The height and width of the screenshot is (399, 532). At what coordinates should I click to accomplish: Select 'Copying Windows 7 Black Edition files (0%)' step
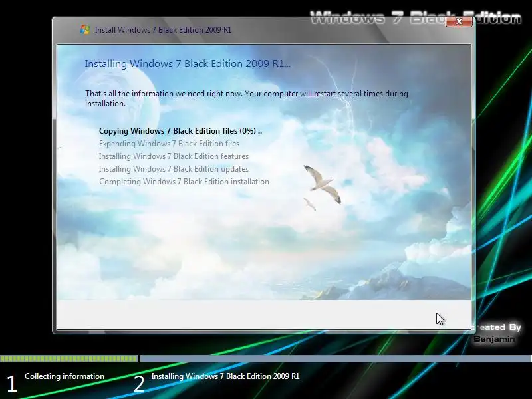(180, 131)
